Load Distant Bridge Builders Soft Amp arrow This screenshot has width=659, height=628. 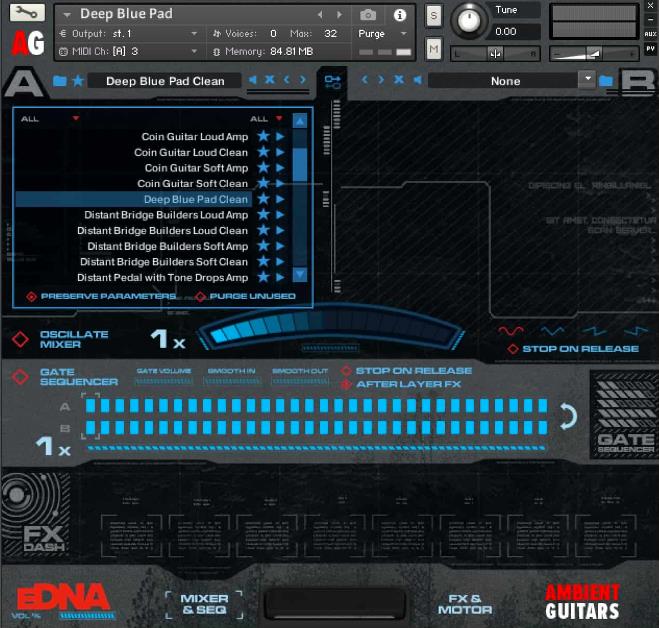280,246
